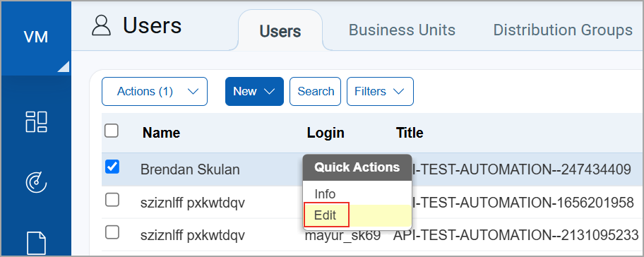Image resolution: width=644 pixels, height=257 pixels.
Task: Click the Quick Actions menu header
Action: (357, 167)
